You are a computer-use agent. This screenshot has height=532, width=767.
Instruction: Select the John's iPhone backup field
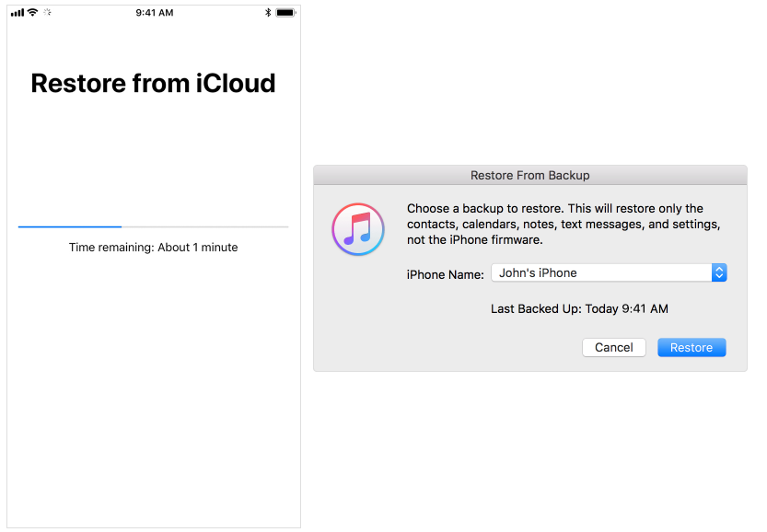[x=609, y=272]
